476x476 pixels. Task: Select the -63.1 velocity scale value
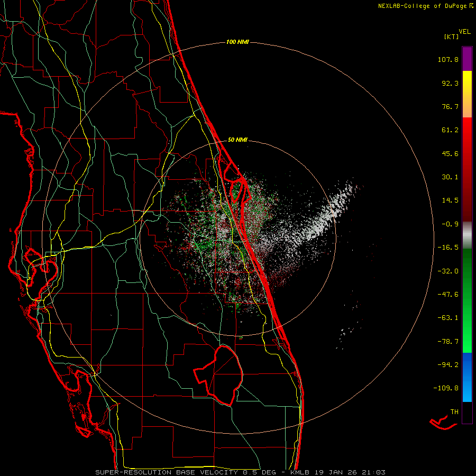coord(448,318)
